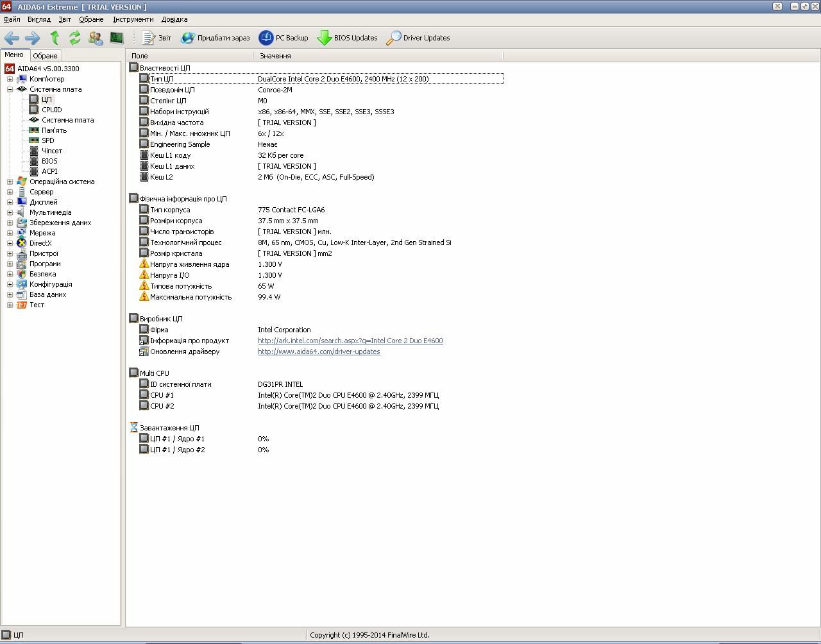Open the Звіт report toolbar button

[x=157, y=38]
